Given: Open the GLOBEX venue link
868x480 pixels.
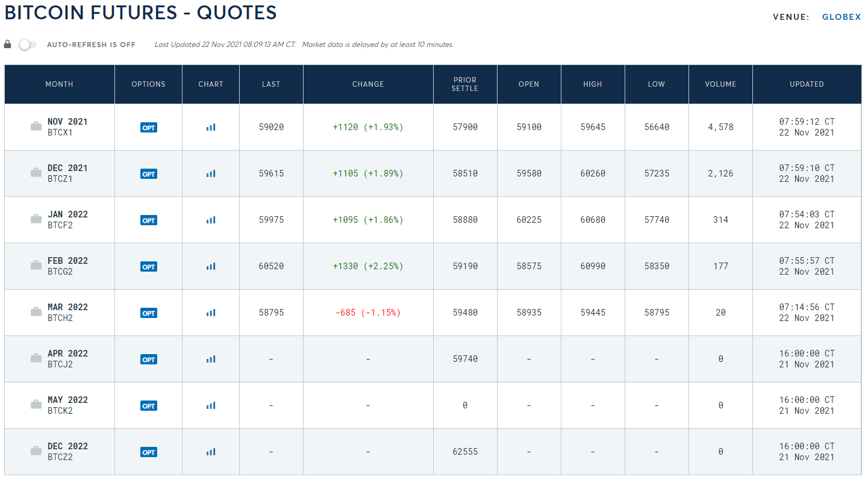Looking at the screenshot, I should [x=841, y=17].
